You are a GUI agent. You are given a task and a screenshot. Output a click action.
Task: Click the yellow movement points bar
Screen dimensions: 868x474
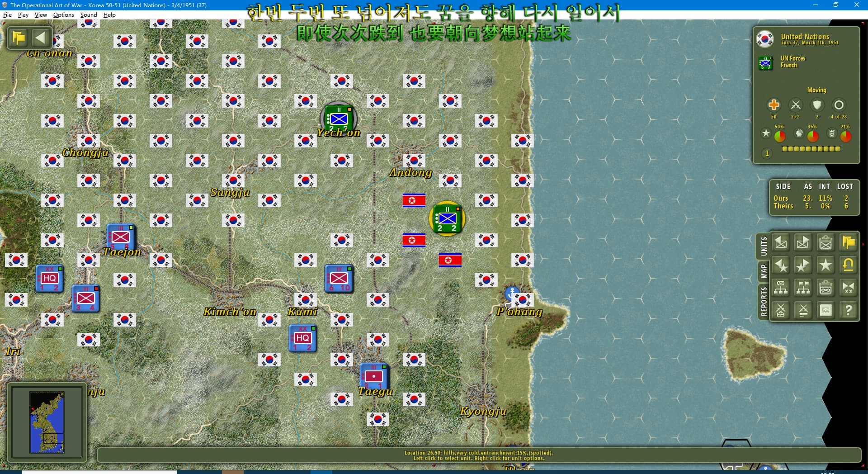(811, 149)
